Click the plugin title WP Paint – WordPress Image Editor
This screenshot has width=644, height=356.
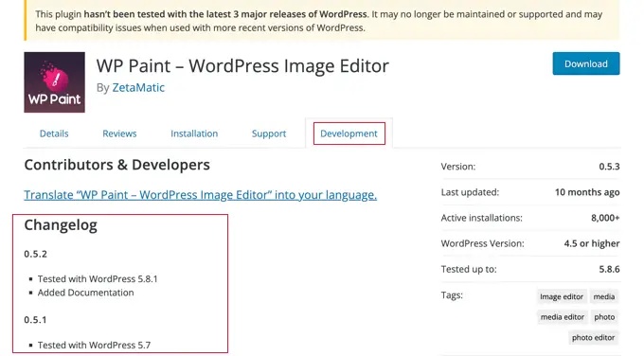(242, 65)
